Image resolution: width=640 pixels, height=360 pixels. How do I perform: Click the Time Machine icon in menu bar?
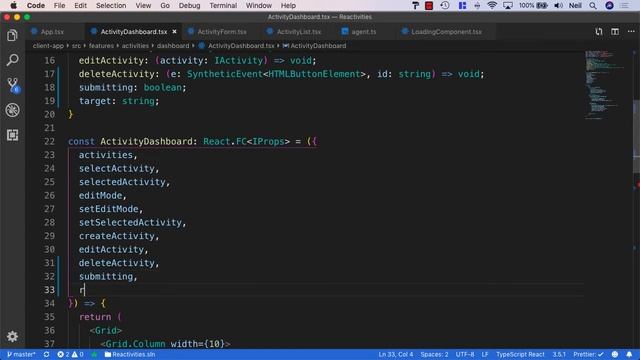click(x=445, y=5)
